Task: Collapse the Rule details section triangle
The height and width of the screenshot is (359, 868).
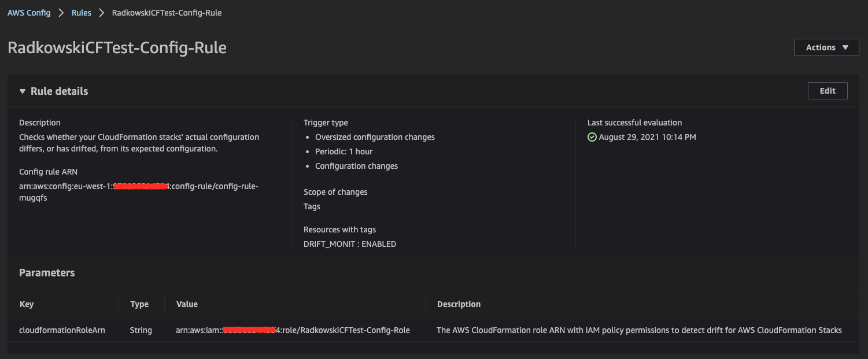Action: pos(23,91)
